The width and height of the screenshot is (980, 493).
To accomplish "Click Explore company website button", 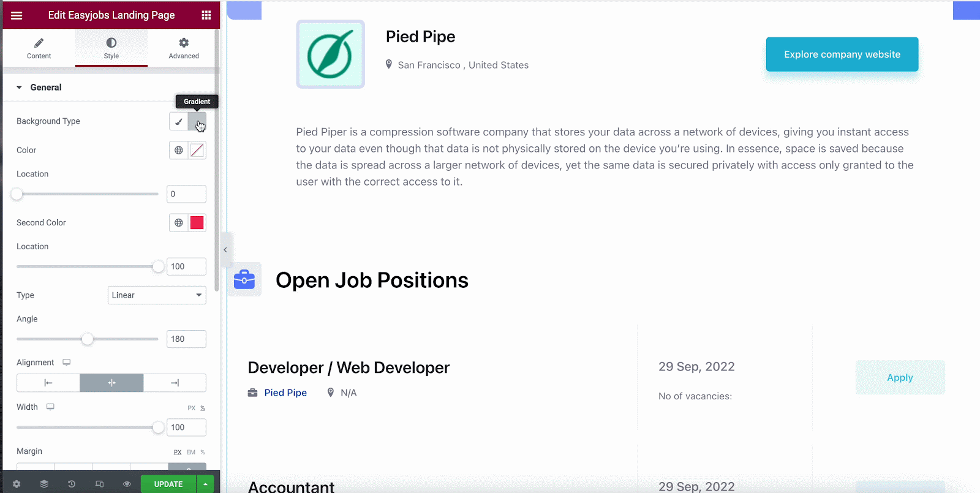I will 842,55.
